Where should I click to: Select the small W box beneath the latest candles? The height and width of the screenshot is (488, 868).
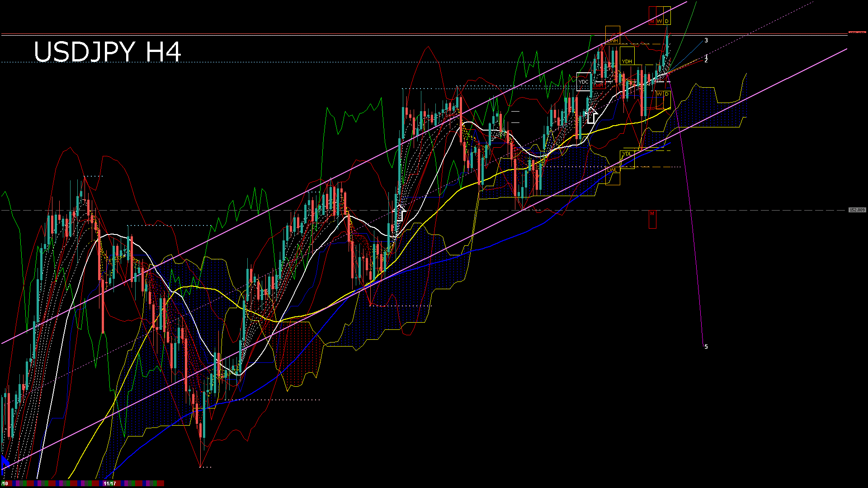point(660,94)
